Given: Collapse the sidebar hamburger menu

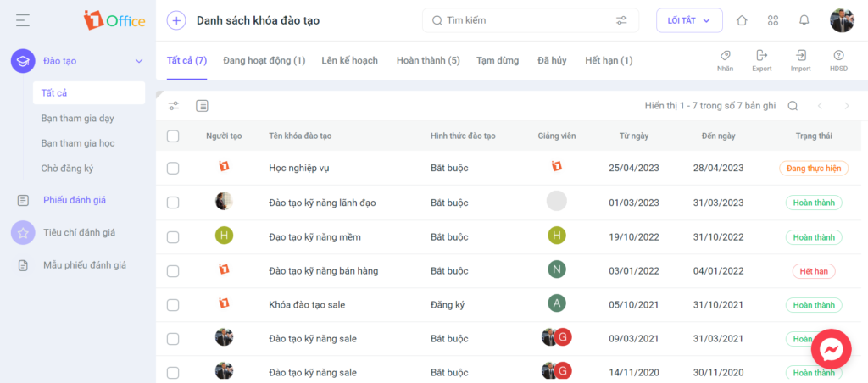Looking at the screenshot, I should point(23,20).
